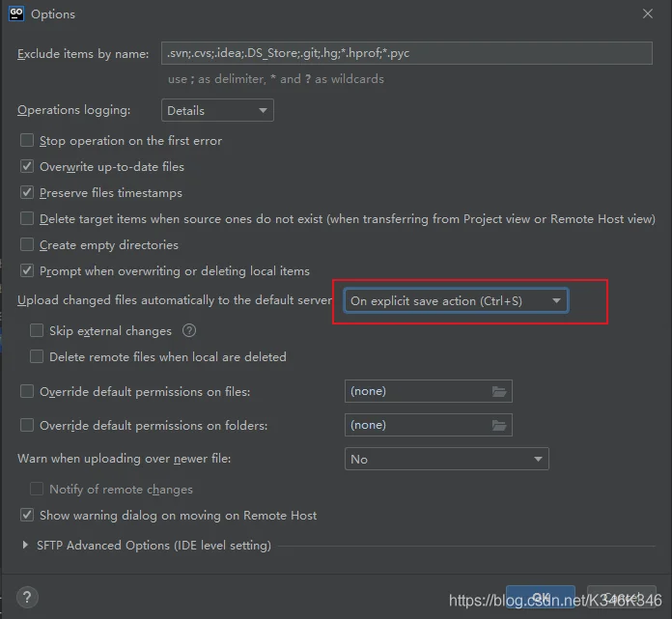Viewport: 672px width, 619px height.
Task: Click folder icon in file permissions field
Action: (498, 391)
